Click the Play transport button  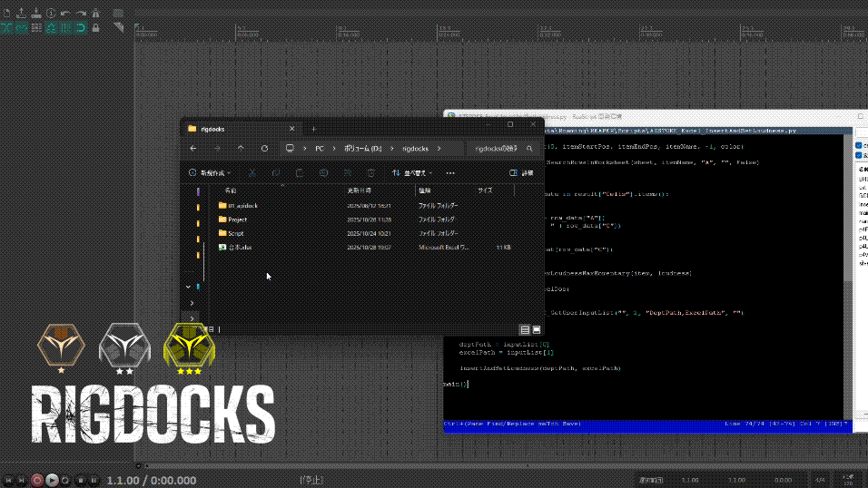click(x=52, y=480)
